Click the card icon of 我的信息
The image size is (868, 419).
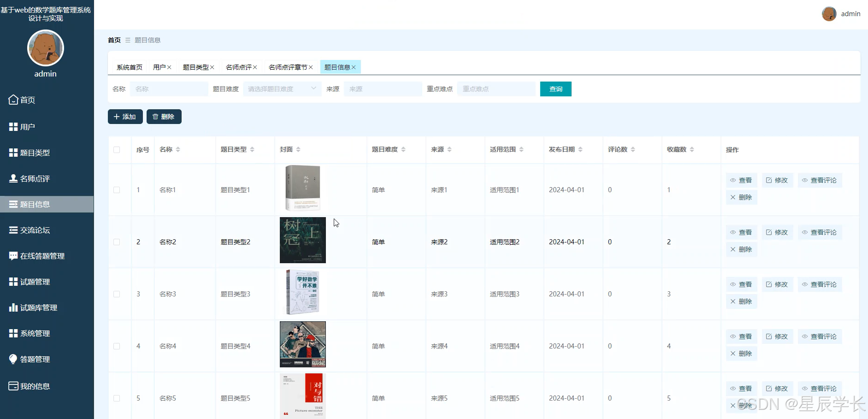point(13,386)
